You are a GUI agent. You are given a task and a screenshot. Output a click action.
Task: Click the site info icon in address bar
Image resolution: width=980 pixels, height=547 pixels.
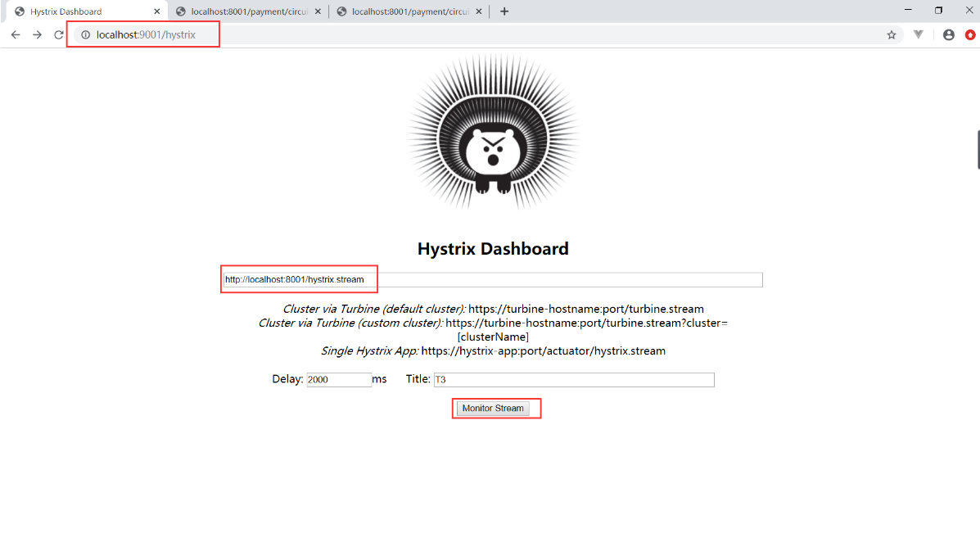point(85,35)
